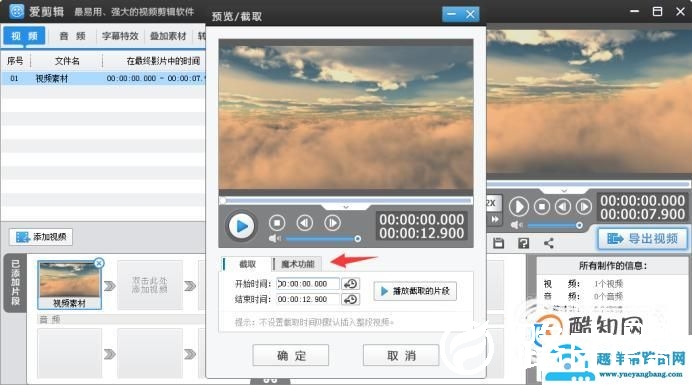Open the 叠加素材 tab in main window
Screen dimensions: 692x385
(x=168, y=36)
